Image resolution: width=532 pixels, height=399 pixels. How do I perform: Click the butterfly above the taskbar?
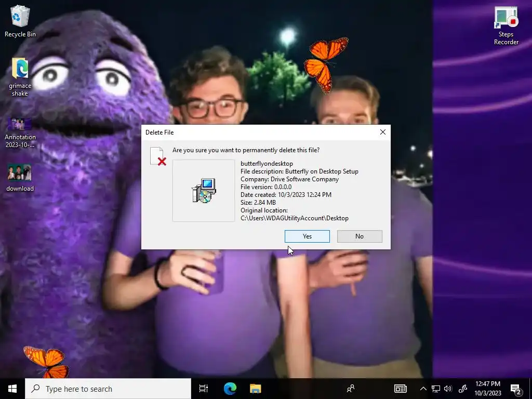[x=46, y=362]
